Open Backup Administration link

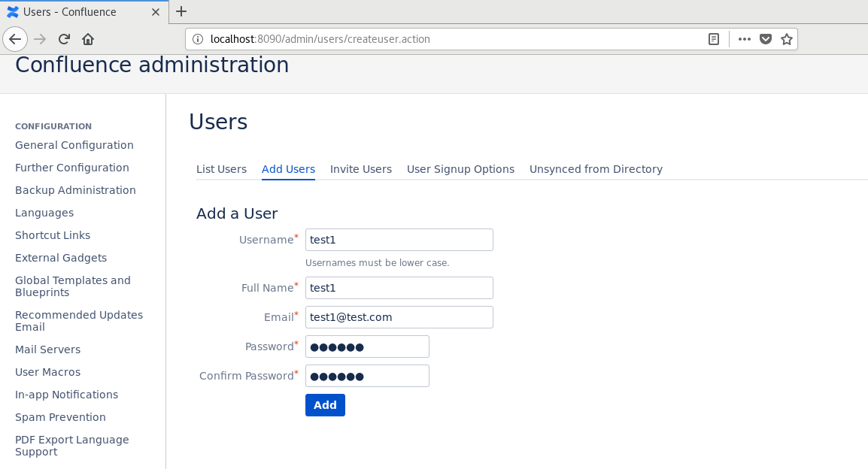pyautogui.click(x=75, y=191)
